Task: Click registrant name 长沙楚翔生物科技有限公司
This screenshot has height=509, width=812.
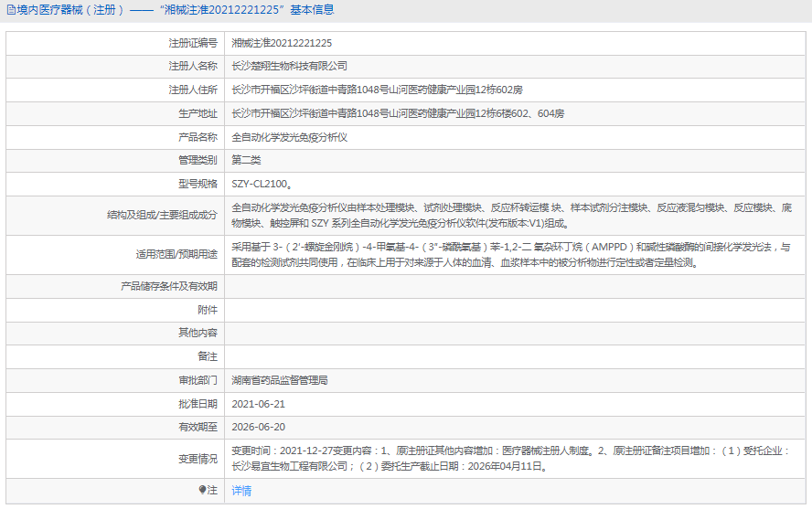Action: pos(290,66)
